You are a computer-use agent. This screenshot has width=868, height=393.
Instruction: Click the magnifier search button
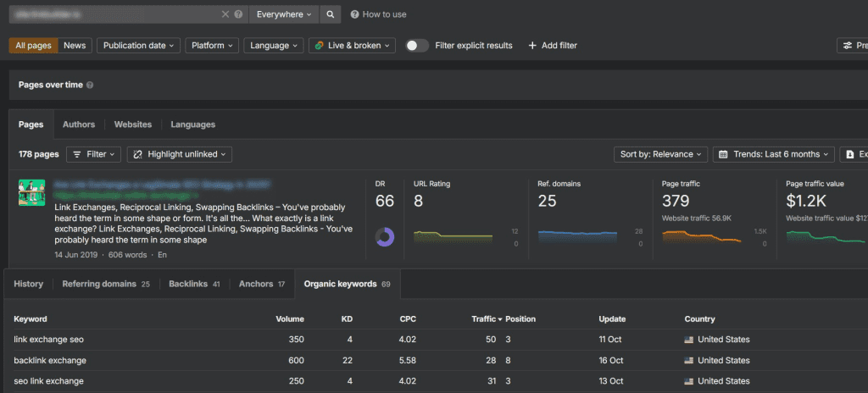(x=331, y=14)
